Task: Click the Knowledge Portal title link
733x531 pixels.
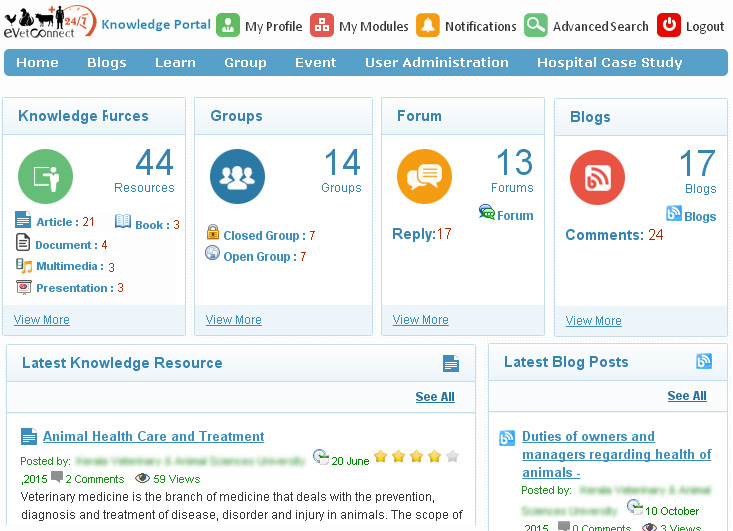Action: [x=156, y=25]
